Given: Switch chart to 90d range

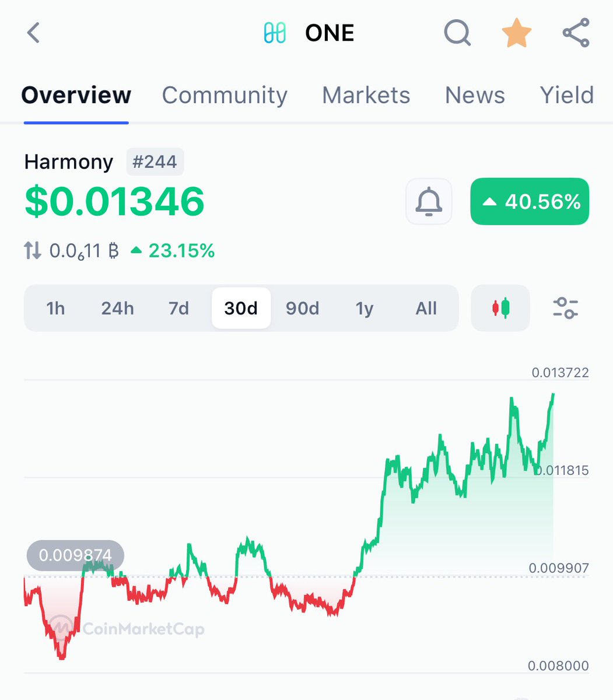Looking at the screenshot, I should pyautogui.click(x=302, y=308).
